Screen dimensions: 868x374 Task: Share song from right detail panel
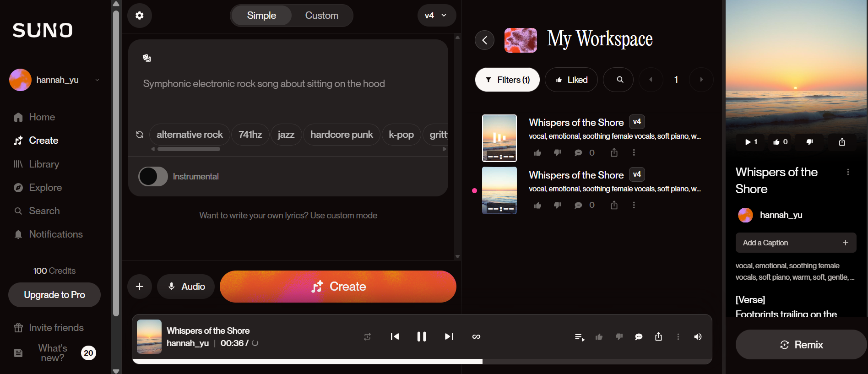pyautogui.click(x=842, y=142)
